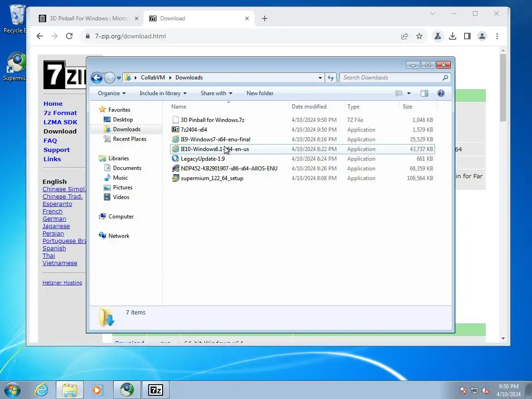Go back using Explorer's Back arrow
The image size is (532, 399).
(x=97, y=78)
